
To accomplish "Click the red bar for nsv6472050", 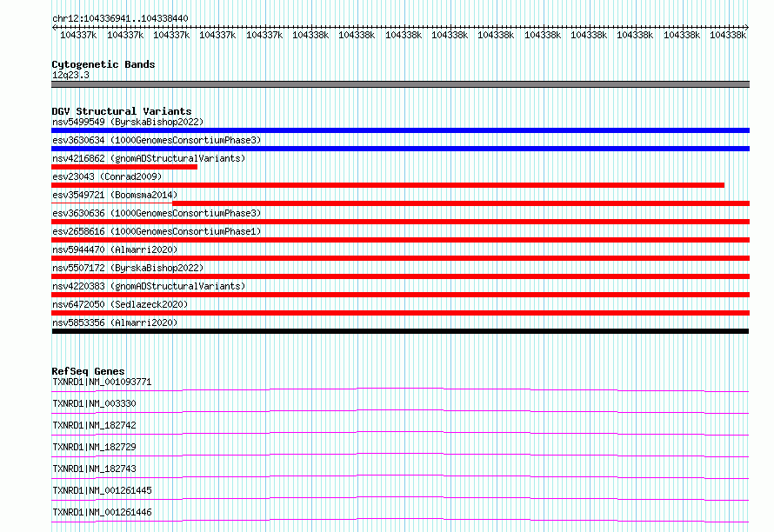I will tap(400, 313).
